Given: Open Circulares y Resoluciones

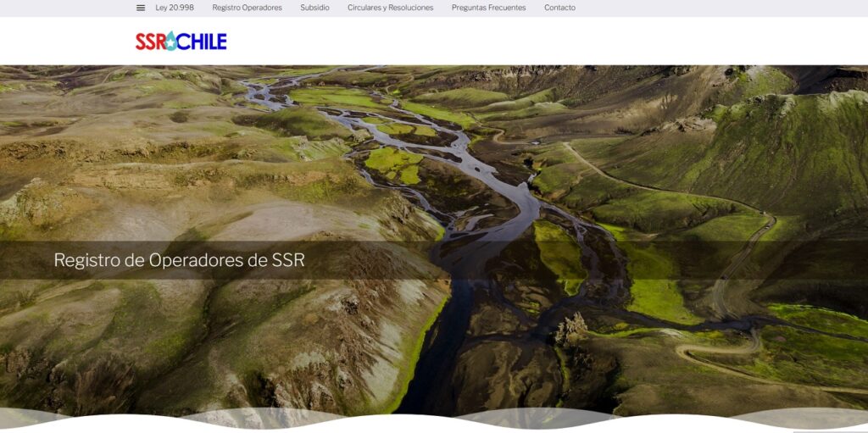Looking at the screenshot, I should click(x=390, y=8).
